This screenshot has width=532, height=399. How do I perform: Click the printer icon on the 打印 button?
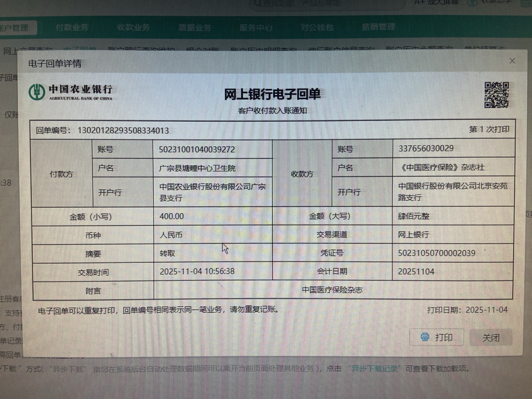[425, 337]
